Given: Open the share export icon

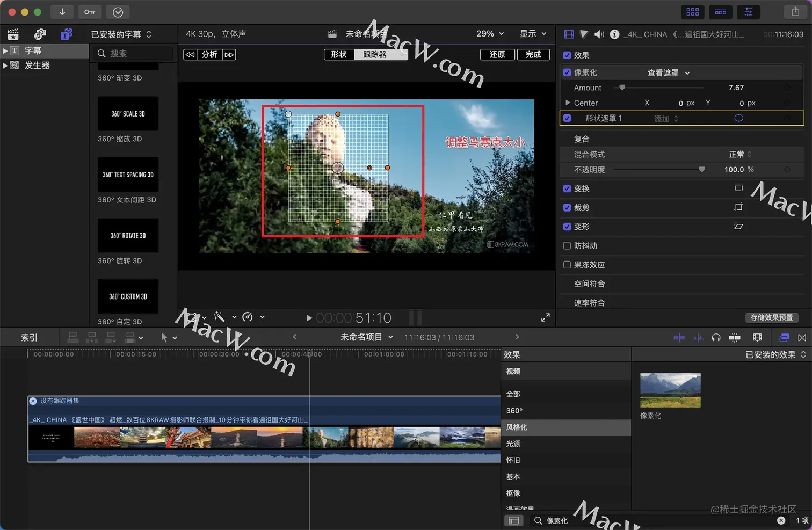Looking at the screenshot, I should (795, 12).
